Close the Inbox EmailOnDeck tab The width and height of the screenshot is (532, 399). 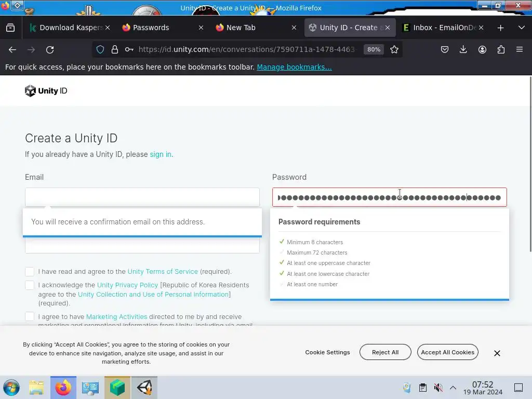pyautogui.click(x=481, y=28)
